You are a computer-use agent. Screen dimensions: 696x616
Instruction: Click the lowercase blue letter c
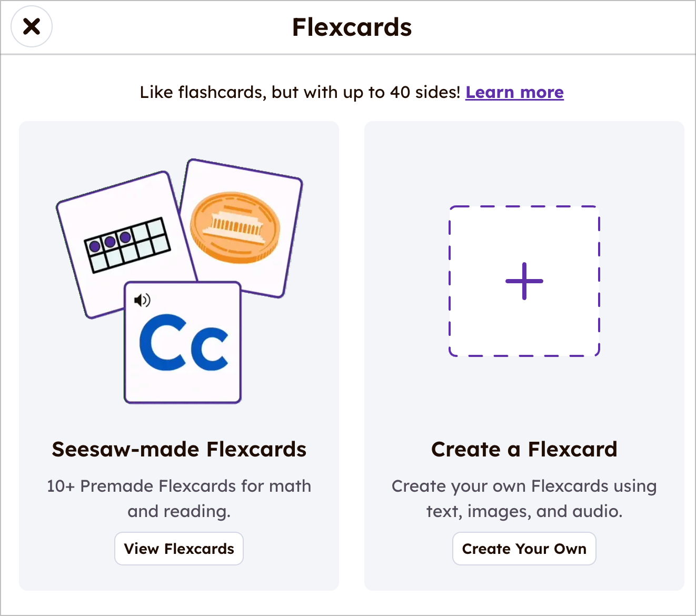[x=210, y=347]
